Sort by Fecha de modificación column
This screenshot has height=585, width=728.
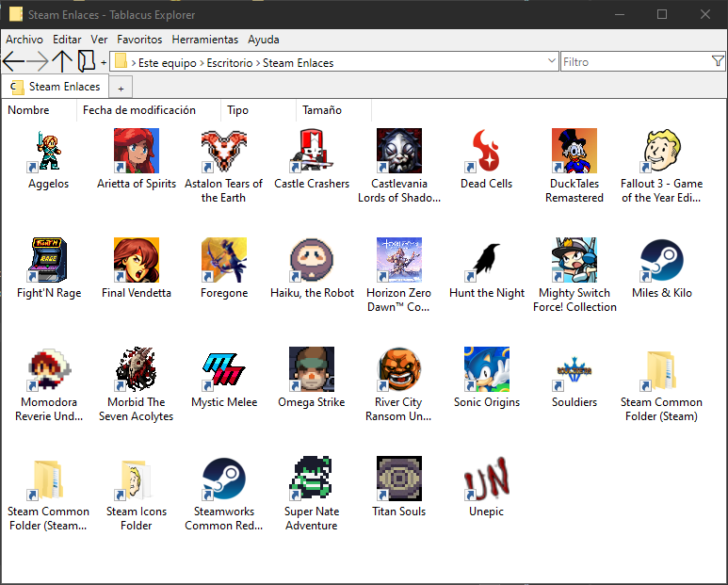(x=149, y=110)
